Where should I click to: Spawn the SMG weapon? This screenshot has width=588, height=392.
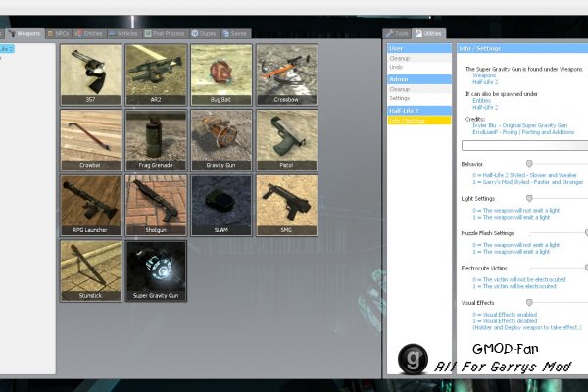pos(287,205)
